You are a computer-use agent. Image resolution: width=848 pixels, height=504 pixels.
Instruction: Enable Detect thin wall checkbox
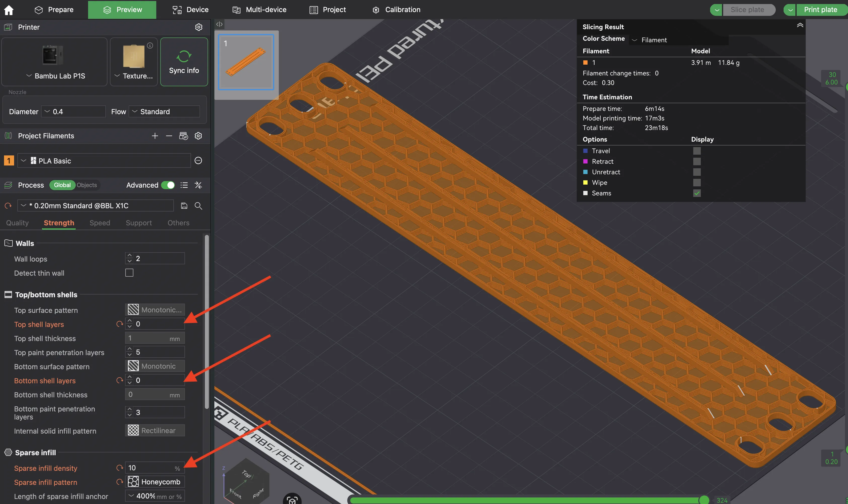[x=129, y=273]
